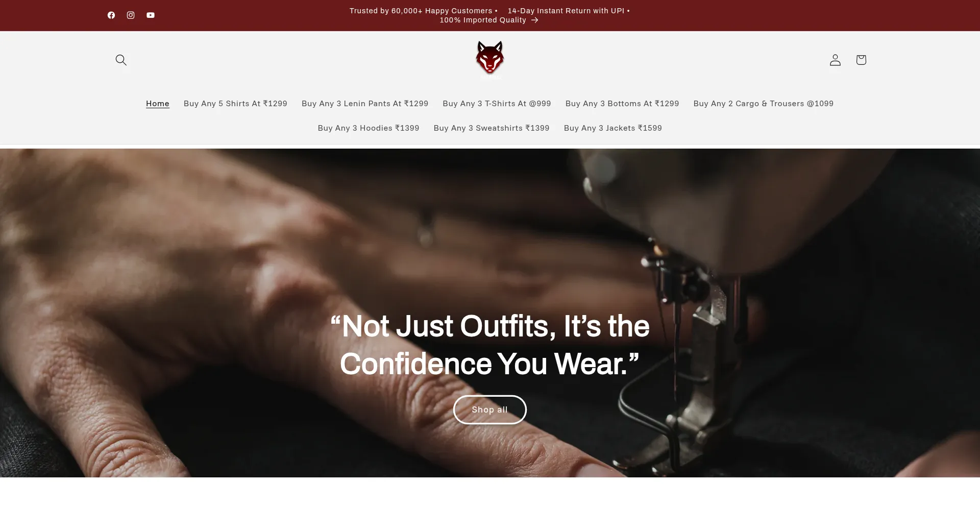Open the Facebook social link icon
Screen dimensions: 980x507
pos(111,15)
